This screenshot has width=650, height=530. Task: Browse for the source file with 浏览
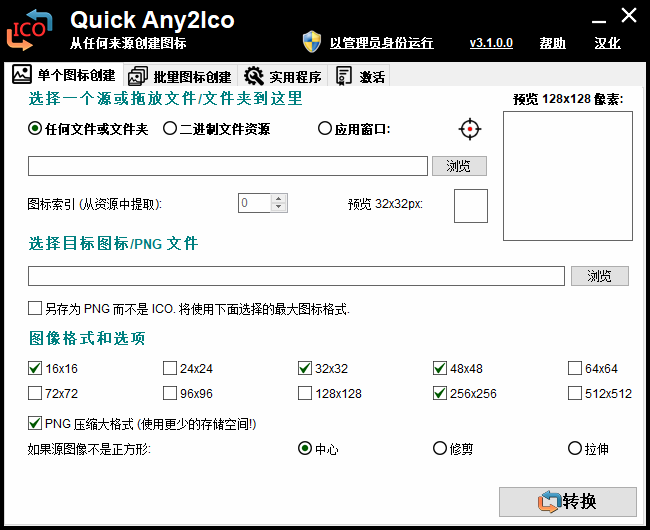[459, 166]
